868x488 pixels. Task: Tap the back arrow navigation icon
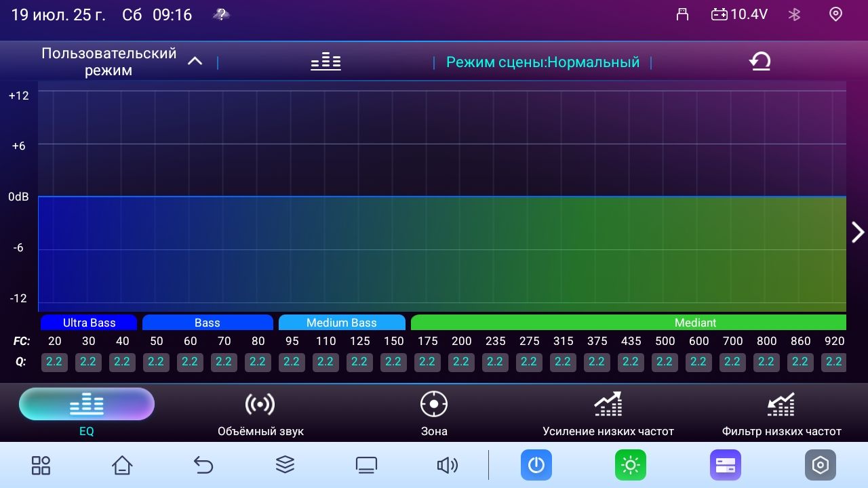[x=203, y=465]
